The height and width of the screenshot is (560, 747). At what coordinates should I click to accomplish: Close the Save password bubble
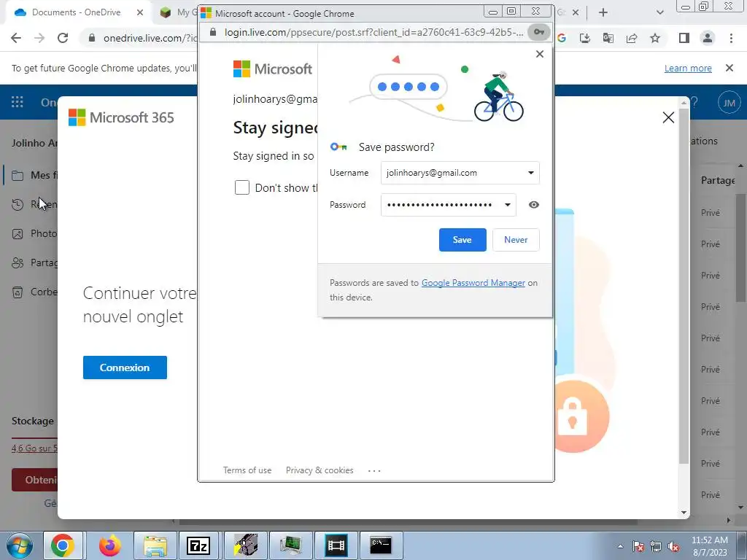pyautogui.click(x=539, y=54)
